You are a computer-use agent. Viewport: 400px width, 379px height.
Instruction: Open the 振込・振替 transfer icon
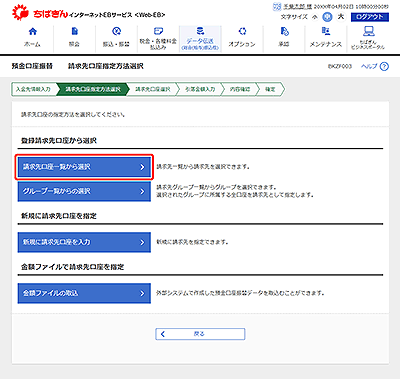[x=116, y=32]
